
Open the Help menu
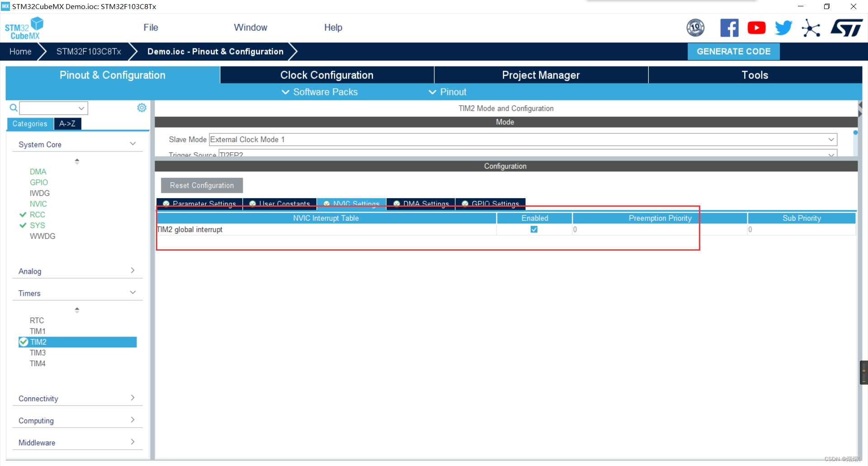(x=333, y=28)
